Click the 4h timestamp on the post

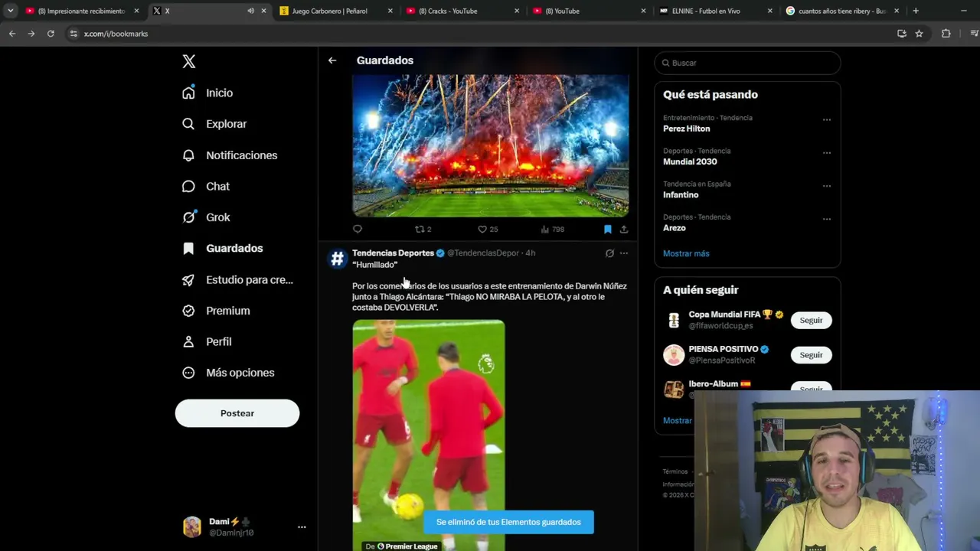tap(530, 253)
